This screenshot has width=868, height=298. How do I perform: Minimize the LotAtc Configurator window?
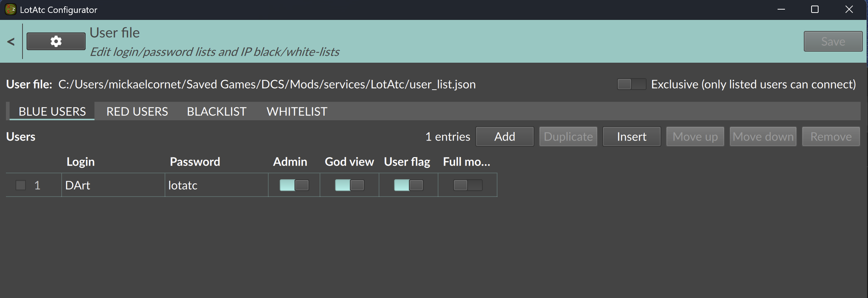coord(781,10)
